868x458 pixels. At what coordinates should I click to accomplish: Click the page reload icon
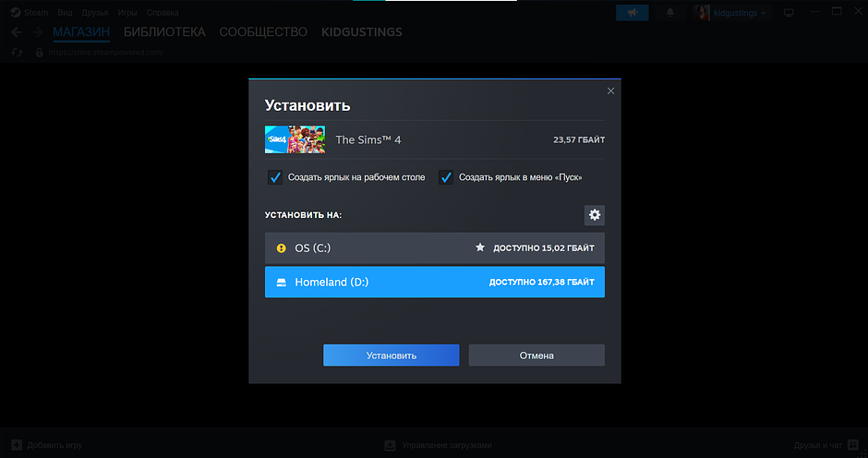(x=18, y=52)
